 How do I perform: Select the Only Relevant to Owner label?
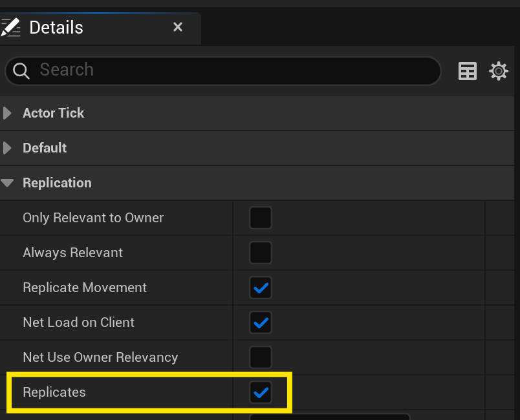[93, 218]
